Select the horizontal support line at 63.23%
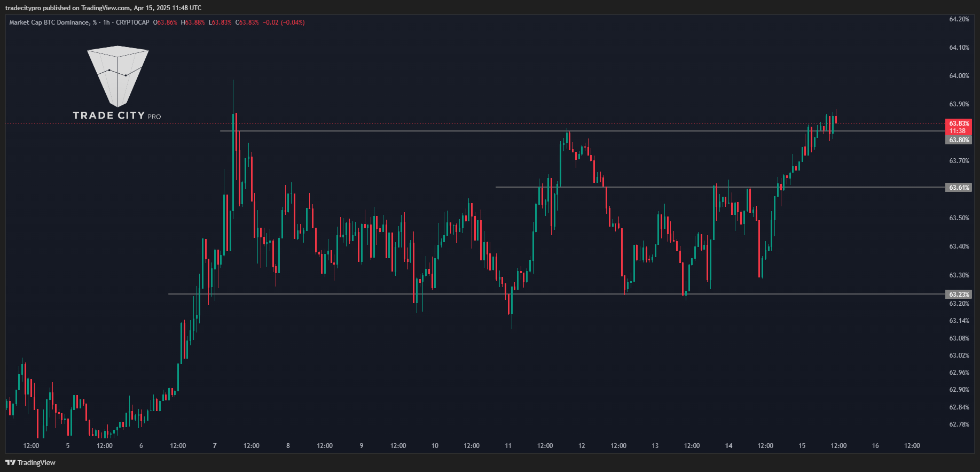This screenshot has width=980, height=472. tap(555, 294)
